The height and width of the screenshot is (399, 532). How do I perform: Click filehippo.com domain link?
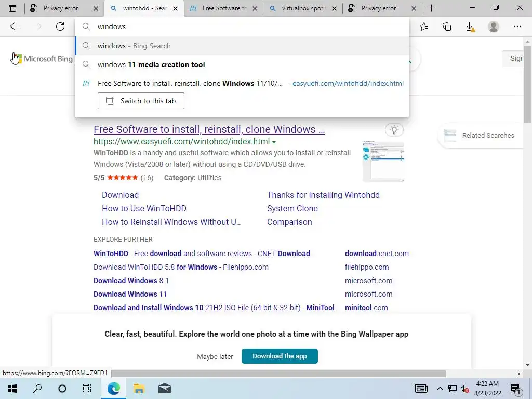pos(367,267)
